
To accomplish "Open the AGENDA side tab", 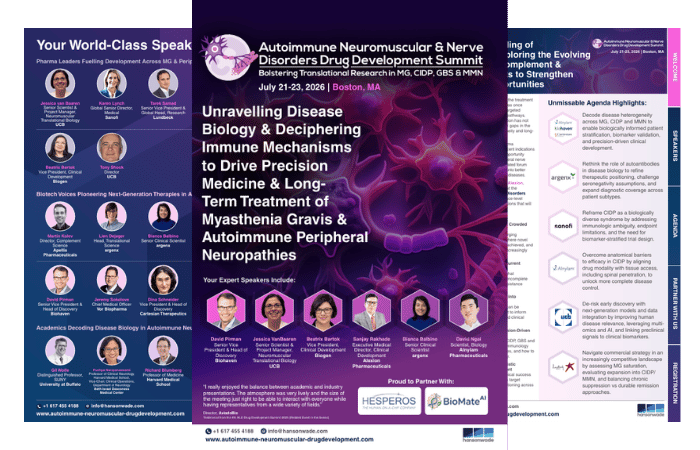I will (674, 225).
